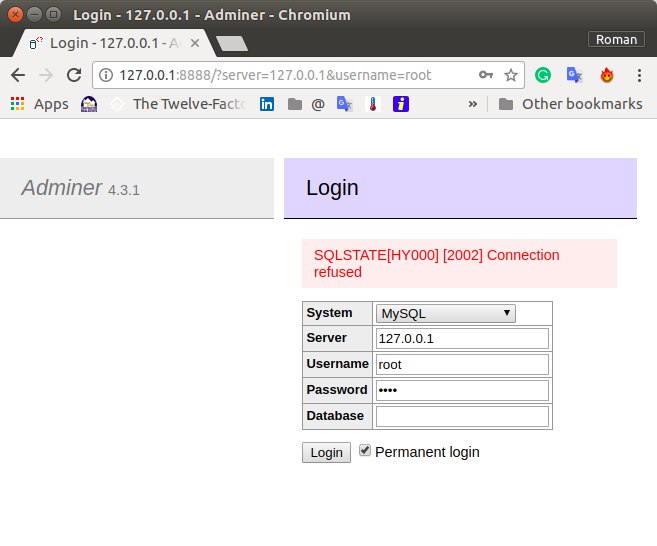Click the Login submit button
Image resolution: width=657 pixels, height=546 pixels.
[x=326, y=453]
